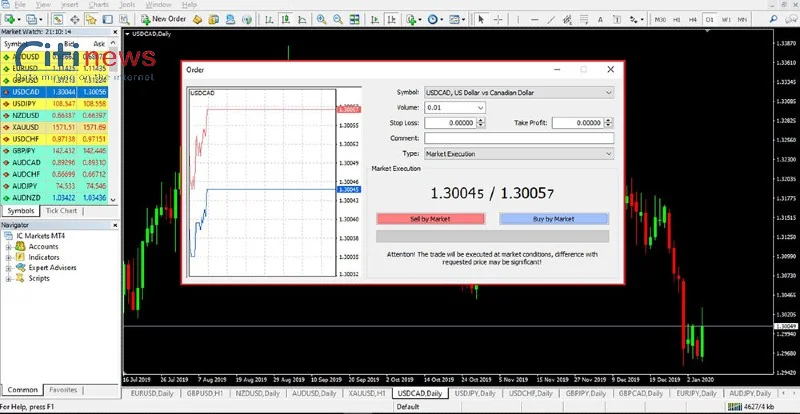
Task: Click the Stop Loss value field
Action: coord(451,123)
